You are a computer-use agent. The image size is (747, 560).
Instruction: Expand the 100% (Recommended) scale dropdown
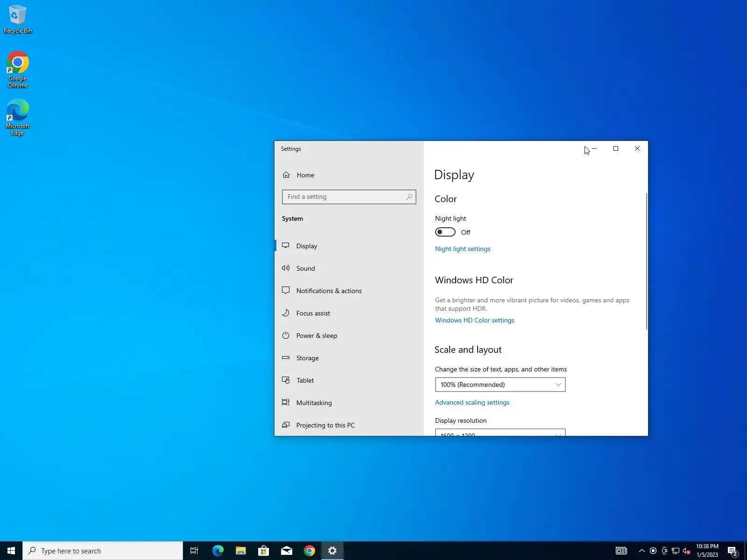pyautogui.click(x=500, y=385)
